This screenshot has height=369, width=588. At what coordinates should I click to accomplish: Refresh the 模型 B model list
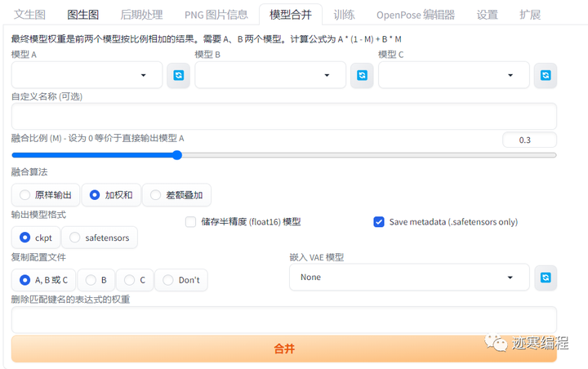pyautogui.click(x=362, y=75)
